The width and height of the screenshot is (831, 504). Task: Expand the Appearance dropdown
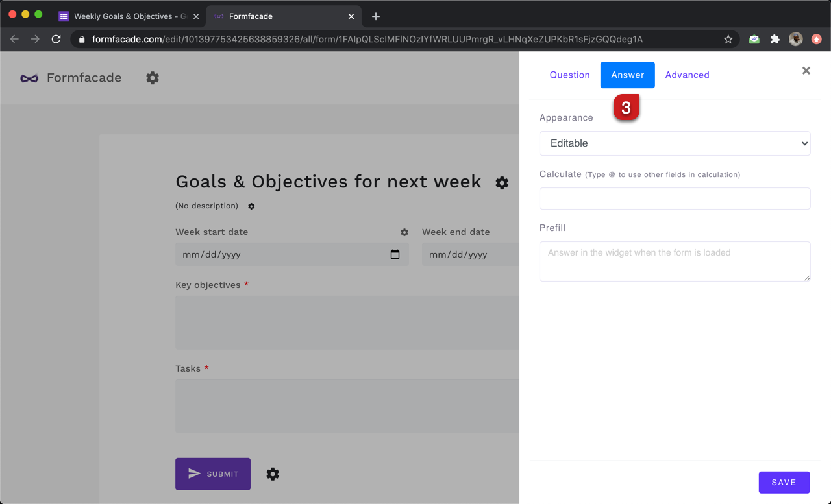[x=675, y=143]
